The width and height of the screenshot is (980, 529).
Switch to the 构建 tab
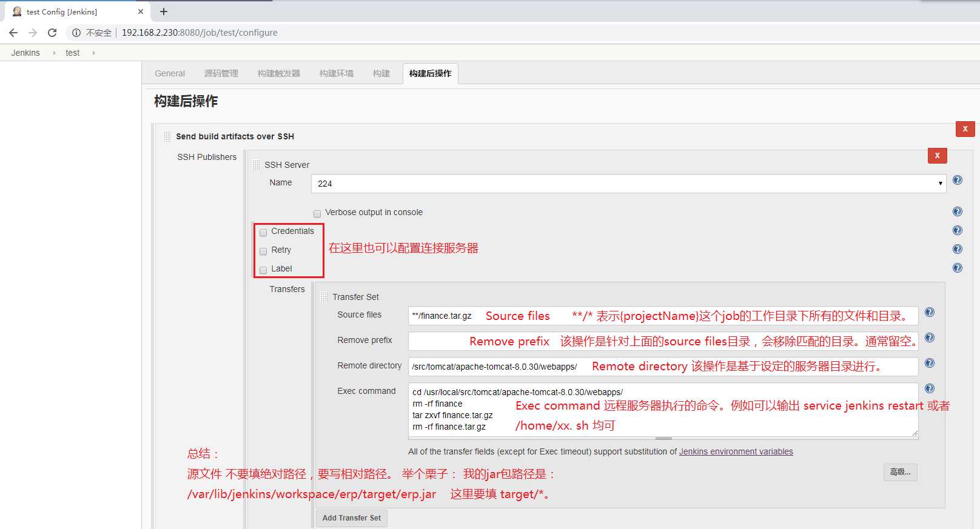[381, 73]
